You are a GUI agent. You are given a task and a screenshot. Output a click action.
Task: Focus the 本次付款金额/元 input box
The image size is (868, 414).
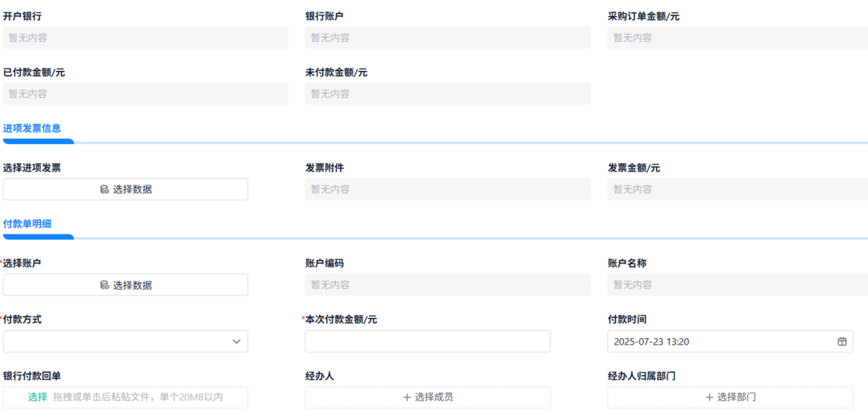[x=427, y=342]
